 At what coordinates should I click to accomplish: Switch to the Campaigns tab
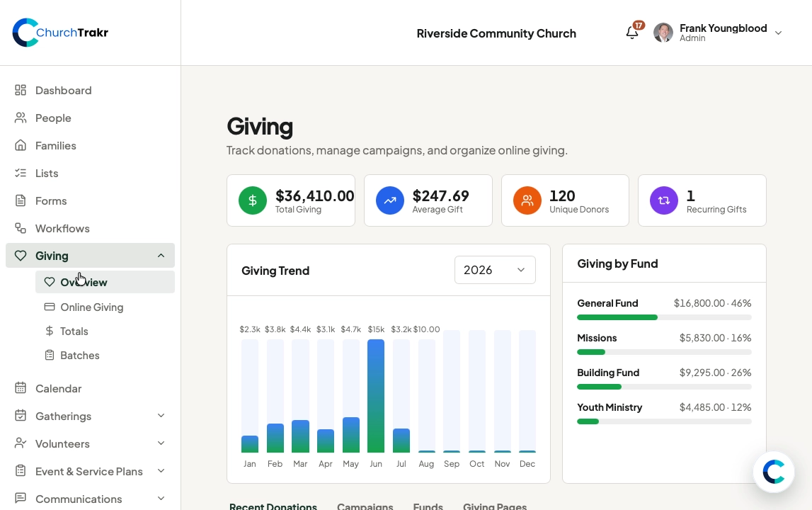(365, 506)
